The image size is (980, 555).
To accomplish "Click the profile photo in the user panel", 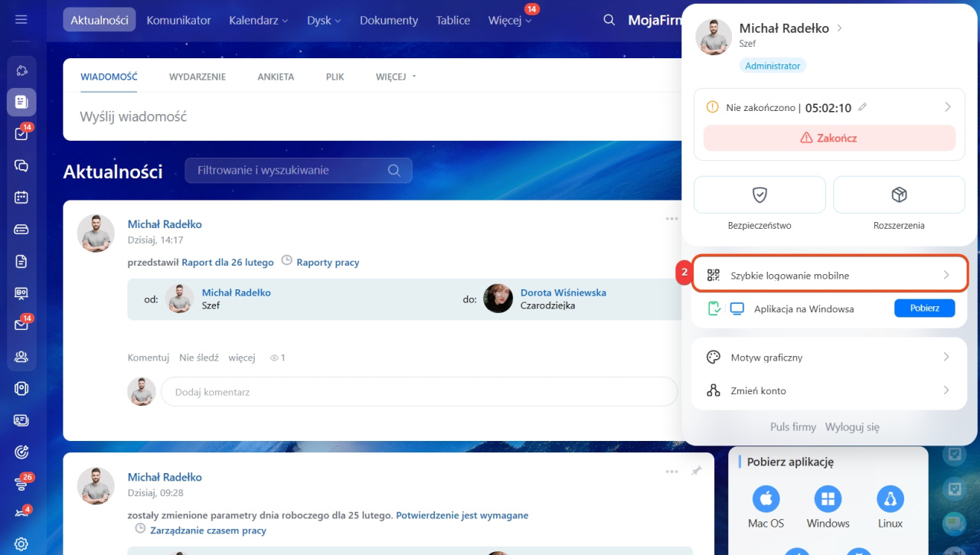I will pyautogui.click(x=714, y=37).
